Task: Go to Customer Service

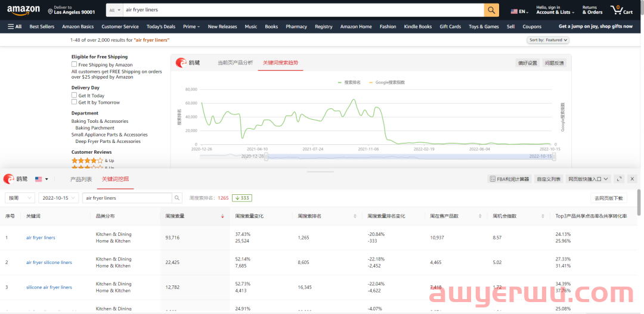Action: tap(120, 27)
